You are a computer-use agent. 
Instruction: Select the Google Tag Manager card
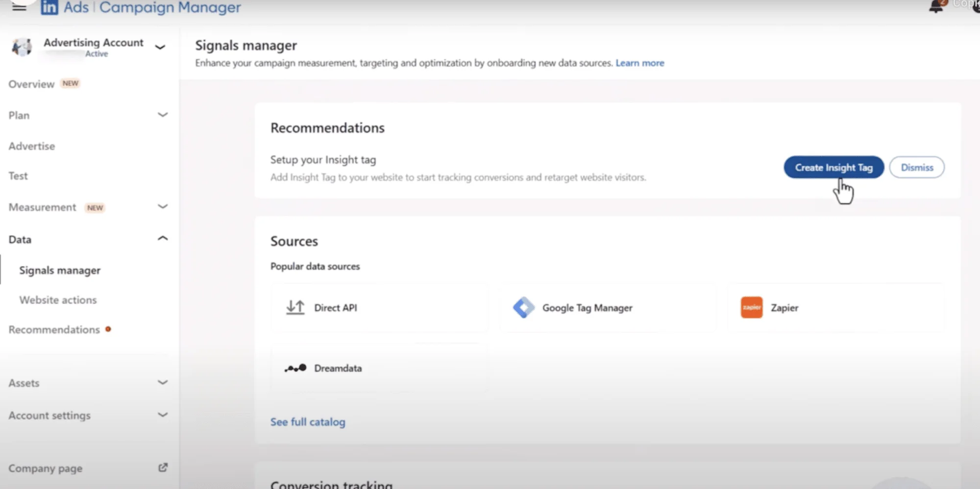608,308
